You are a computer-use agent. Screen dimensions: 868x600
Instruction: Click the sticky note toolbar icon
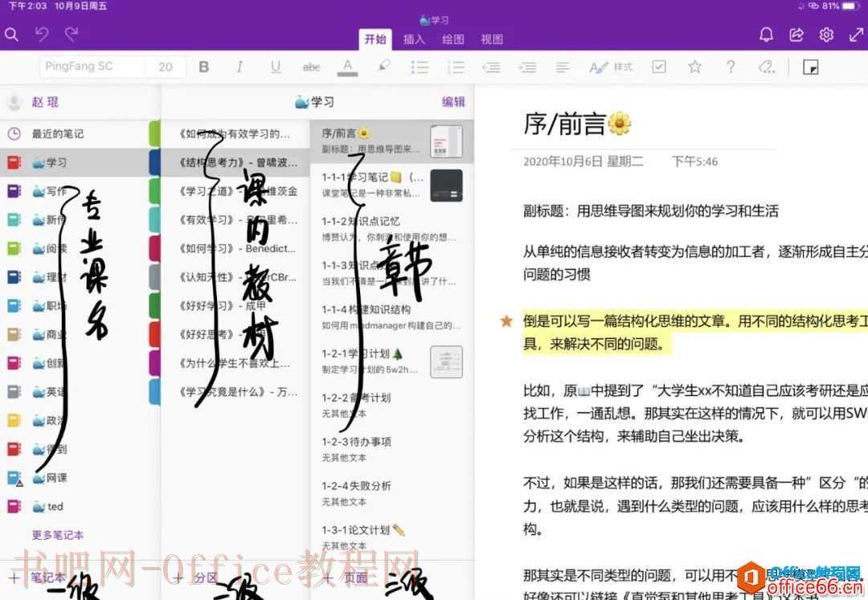pyautogui.click(x=810, y=67)
